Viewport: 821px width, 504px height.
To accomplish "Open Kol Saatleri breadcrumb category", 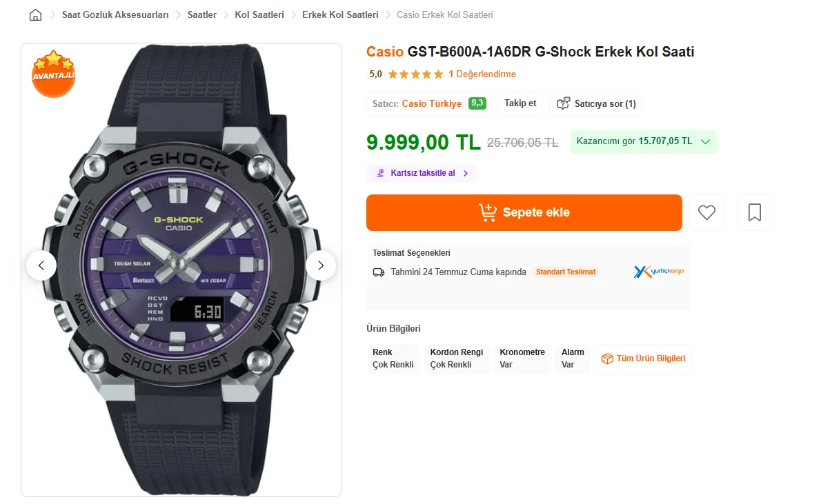I will [x=259, y=14].
